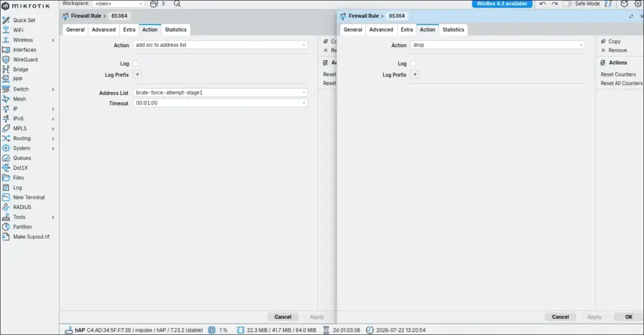Click the Tools sidebar icon
644x335 pixels.
pos(6,217)
